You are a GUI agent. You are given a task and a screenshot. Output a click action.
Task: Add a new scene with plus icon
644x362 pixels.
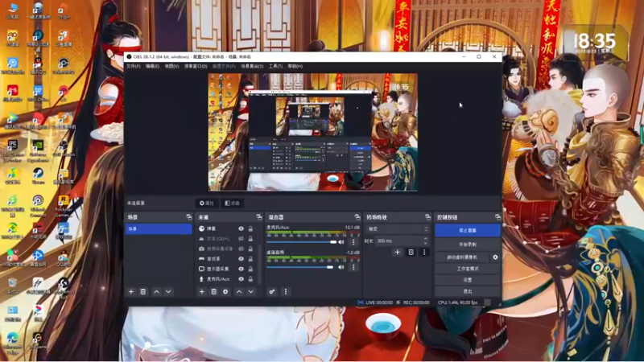131,292
